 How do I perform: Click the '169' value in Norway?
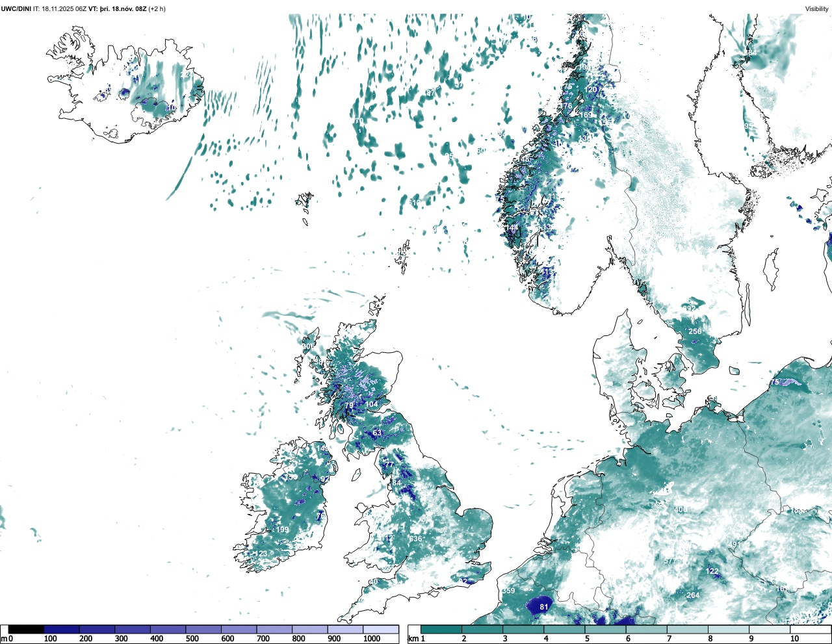coord(586,115)
